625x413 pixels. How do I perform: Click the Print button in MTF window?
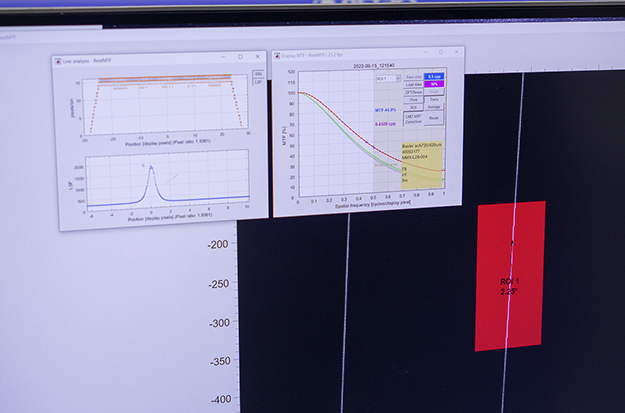[x=412, y=100]
